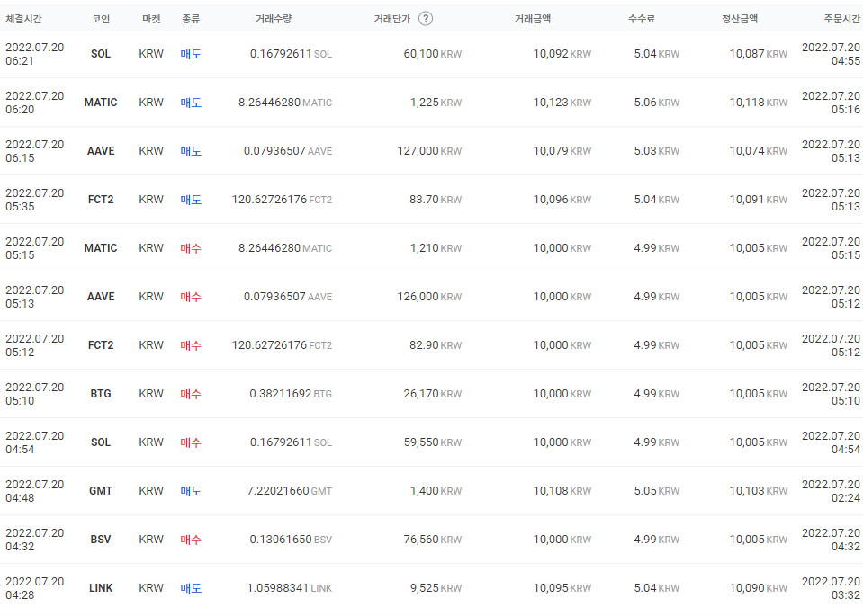Viewport: 863px width, 616px height.
Task: Click the 체결시간 column header
Action: click(23, 19)
